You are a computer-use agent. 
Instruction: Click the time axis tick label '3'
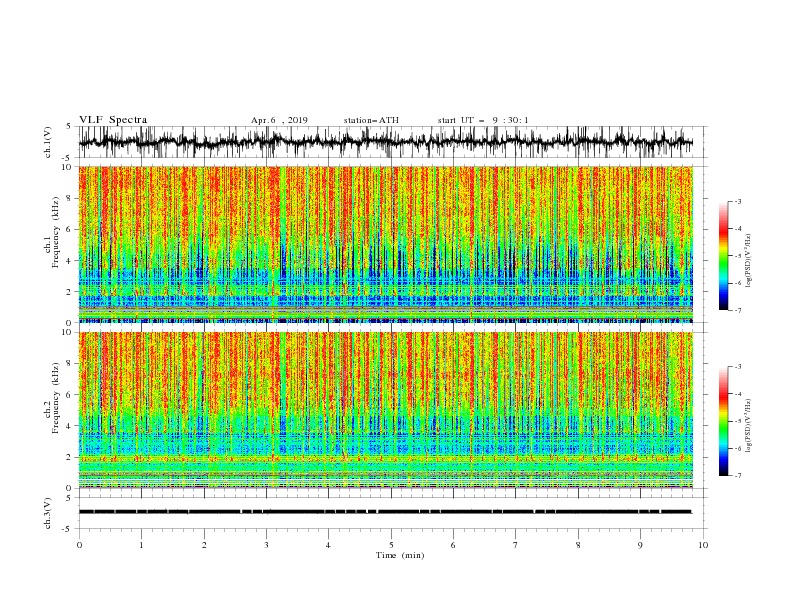(x=266, y=545)
